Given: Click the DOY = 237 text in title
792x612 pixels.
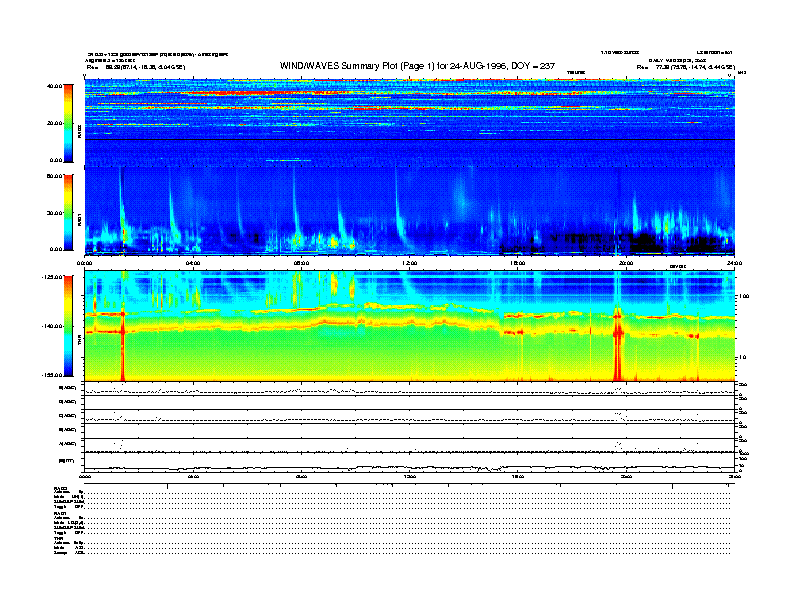Looking at the screenshot, I should [533, 66].
